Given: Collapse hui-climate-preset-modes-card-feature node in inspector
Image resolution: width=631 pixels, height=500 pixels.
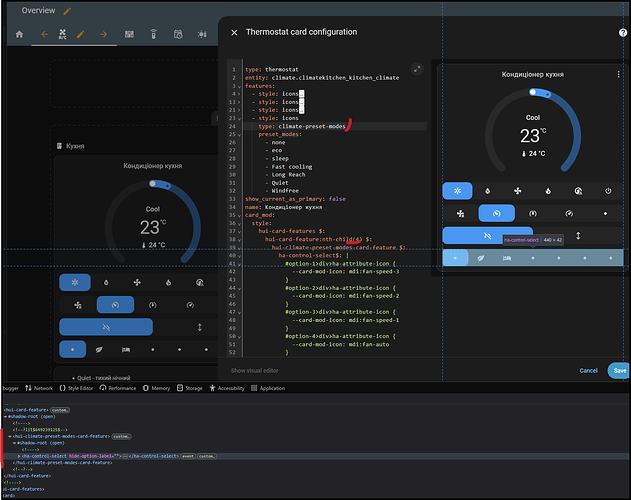Looking at the screenshot, I should [10, 436].
